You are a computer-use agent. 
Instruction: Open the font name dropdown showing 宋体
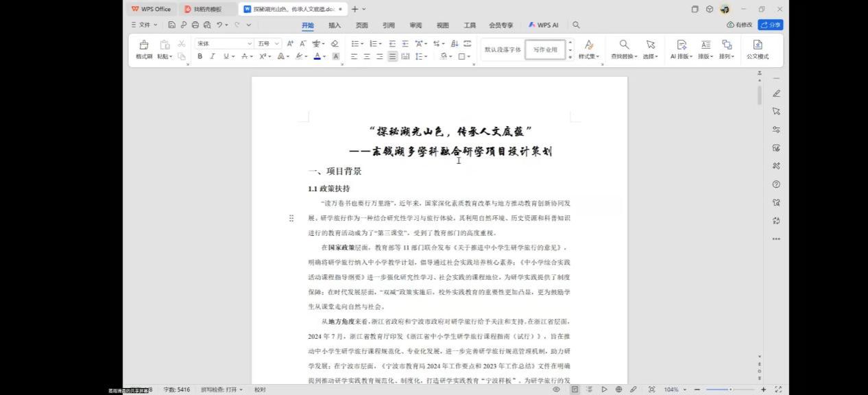(x=224, y=43)
